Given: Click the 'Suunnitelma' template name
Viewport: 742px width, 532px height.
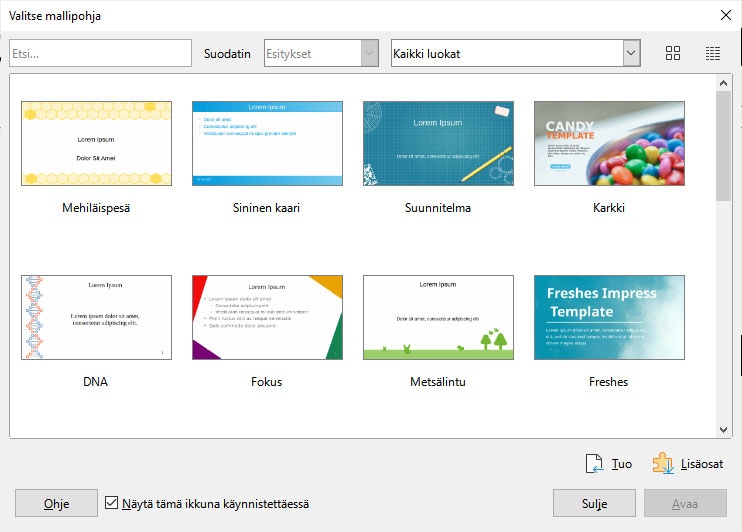Looking at the screenshot, I should [x=438, y=208].
